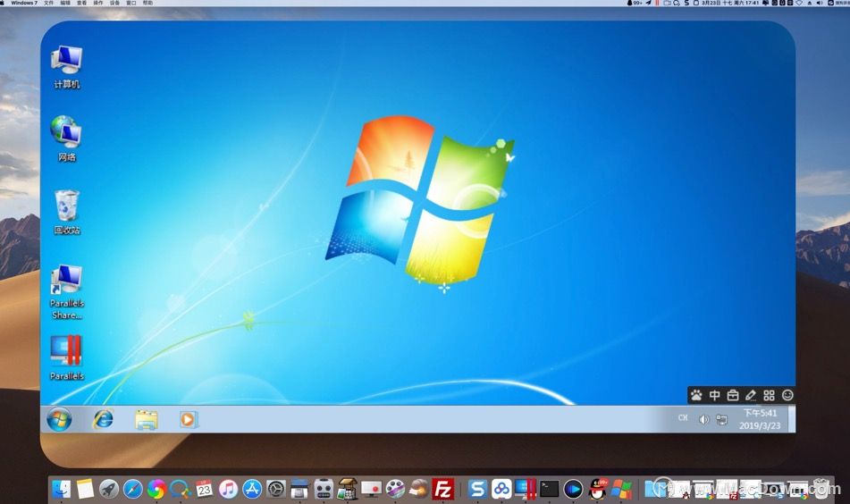Screen dimensions: 850x504
Task: Open iTunes music icon in Dock
Action: (228, 490)
